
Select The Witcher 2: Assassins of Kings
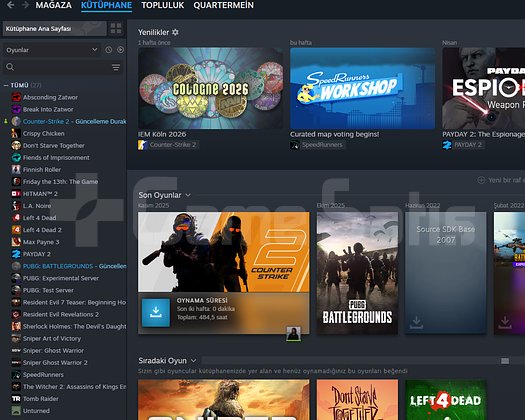[x=69, y=387]
